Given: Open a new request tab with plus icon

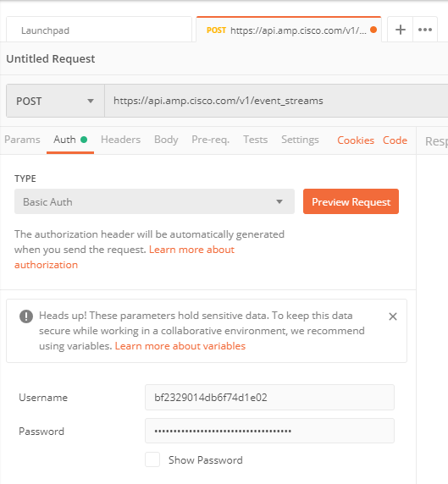Looking at the screenshot, I should pos(400,30).
